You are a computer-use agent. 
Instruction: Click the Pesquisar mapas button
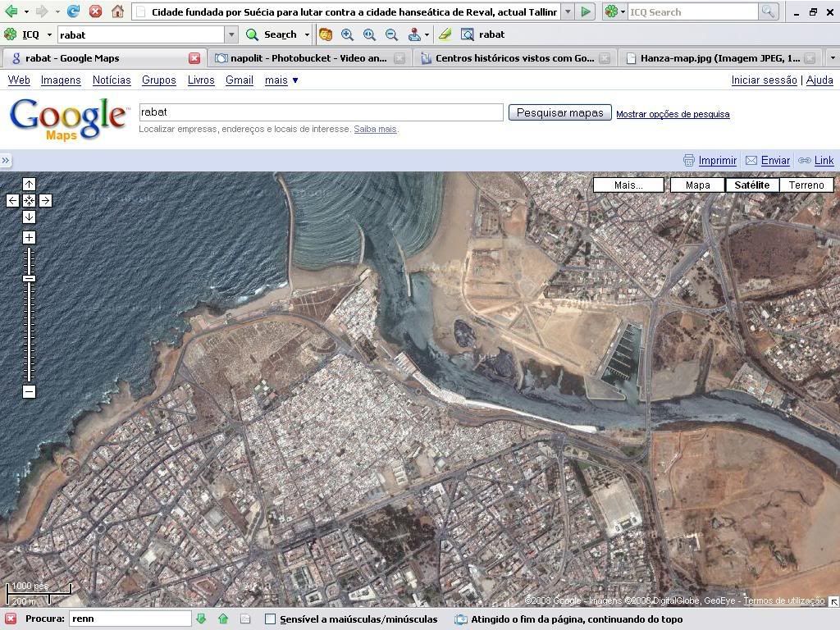click(559, 113)
